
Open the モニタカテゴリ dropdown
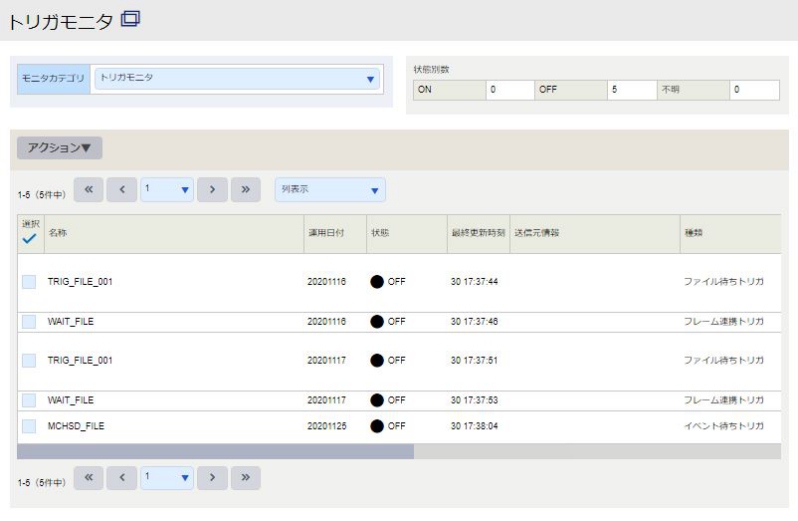[237, 79]
